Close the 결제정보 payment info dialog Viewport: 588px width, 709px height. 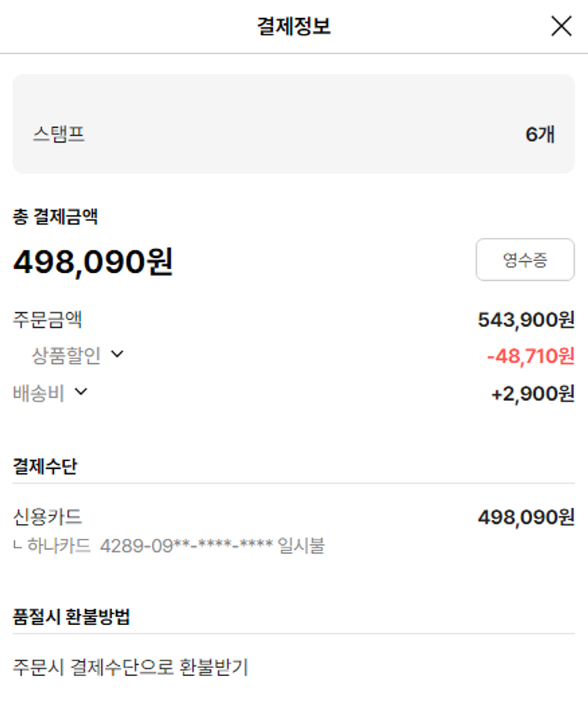point(561,27)
